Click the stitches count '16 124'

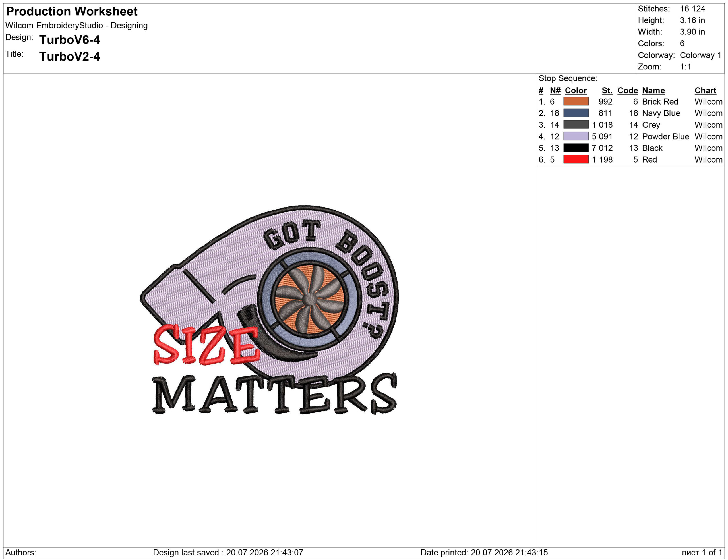692,9
